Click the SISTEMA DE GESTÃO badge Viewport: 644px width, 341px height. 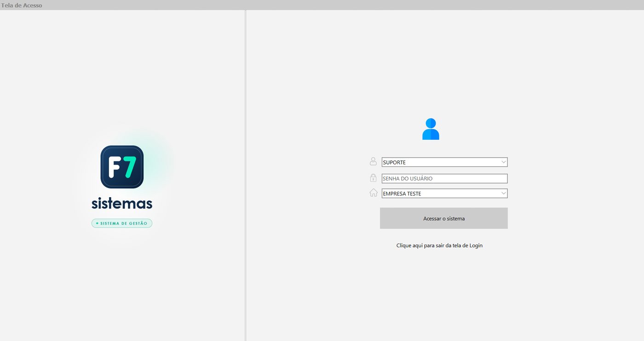pyautogui.click(x=122, y=223)
